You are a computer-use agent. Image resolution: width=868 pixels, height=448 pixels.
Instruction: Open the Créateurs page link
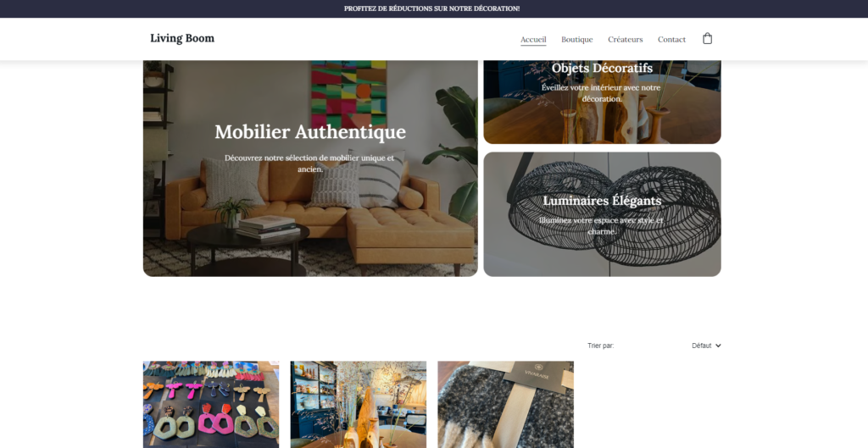tap(625, 40)
